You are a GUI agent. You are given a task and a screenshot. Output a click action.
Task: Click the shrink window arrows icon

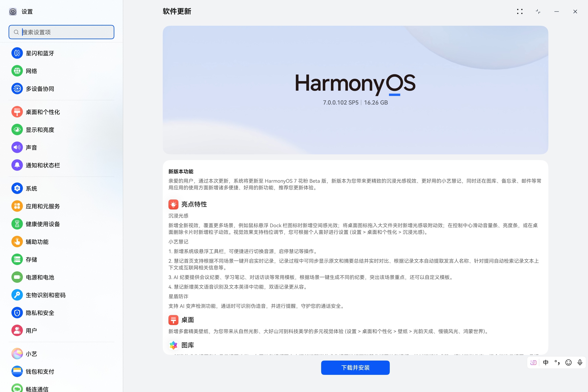pos(538,11)
